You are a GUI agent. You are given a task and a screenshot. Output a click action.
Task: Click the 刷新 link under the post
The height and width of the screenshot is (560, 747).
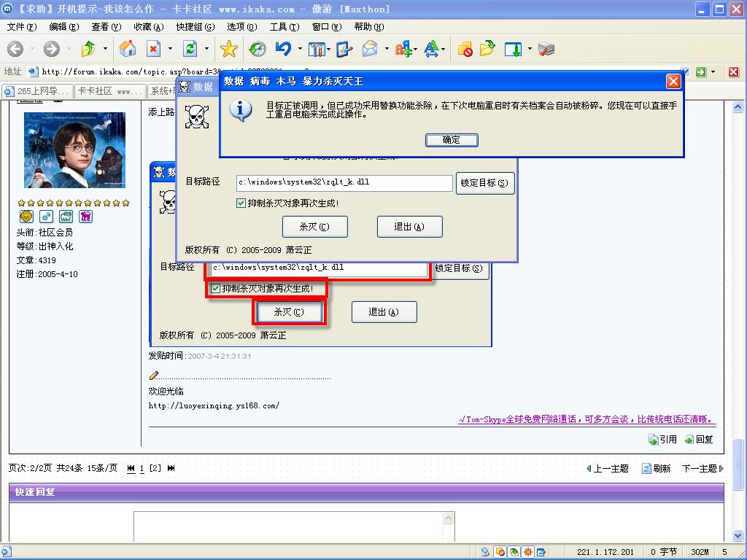657,469
